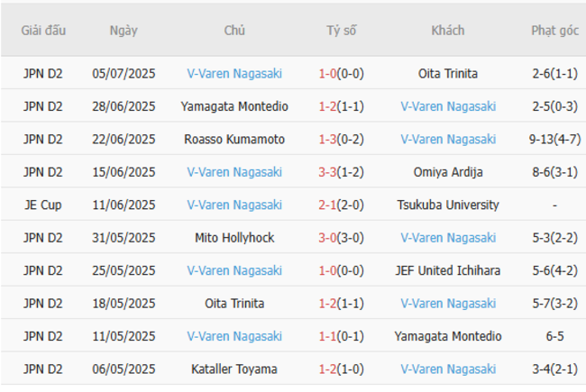Image resolution: width=586 pixels, height=392 pixels.
Task: Click the 'Tỷ số' column header
Action: click(341, 31)
